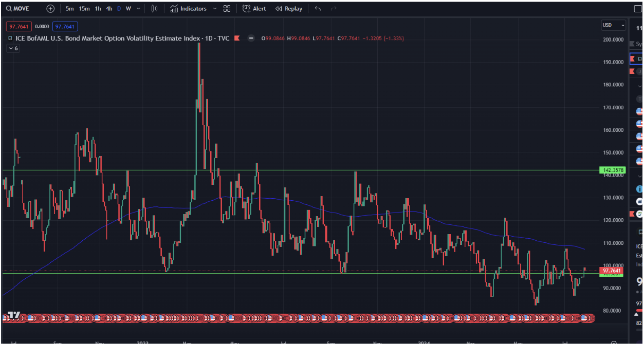Open the chart layout grid selector
Screen dimensions: 644x345
[227, 9]
